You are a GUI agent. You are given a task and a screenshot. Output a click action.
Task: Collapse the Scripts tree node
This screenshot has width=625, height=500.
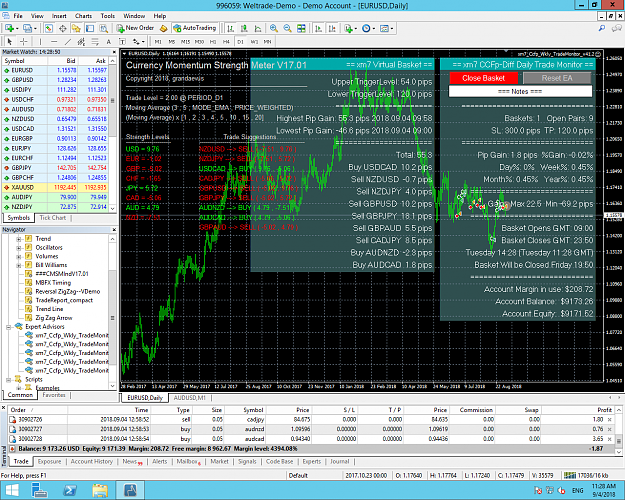(9, 380)
